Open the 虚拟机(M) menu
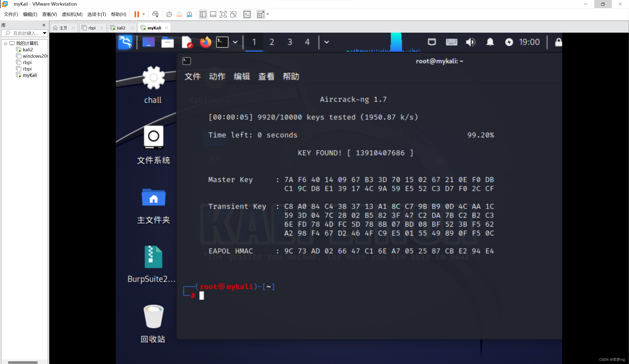629x364 pixels. coord(72,14)
